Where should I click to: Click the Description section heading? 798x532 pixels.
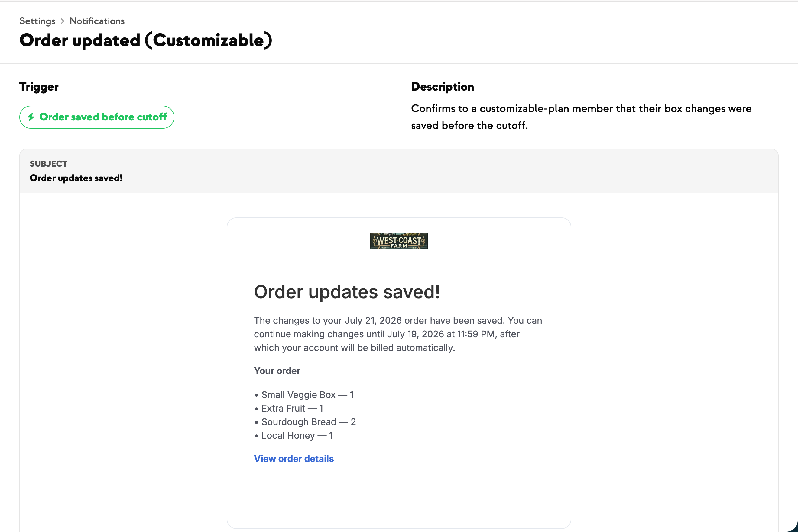[x=443, y=87]
